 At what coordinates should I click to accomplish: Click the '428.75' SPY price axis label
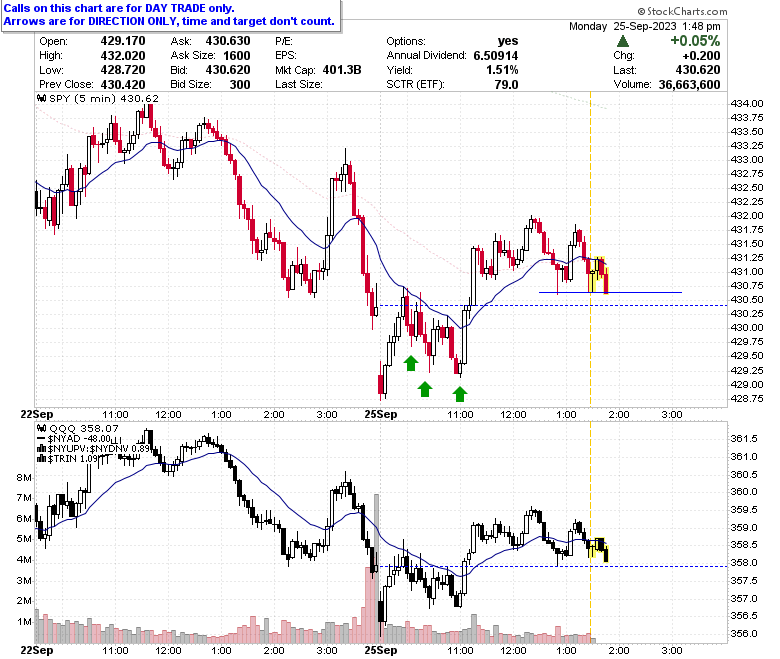pos(747,398)
